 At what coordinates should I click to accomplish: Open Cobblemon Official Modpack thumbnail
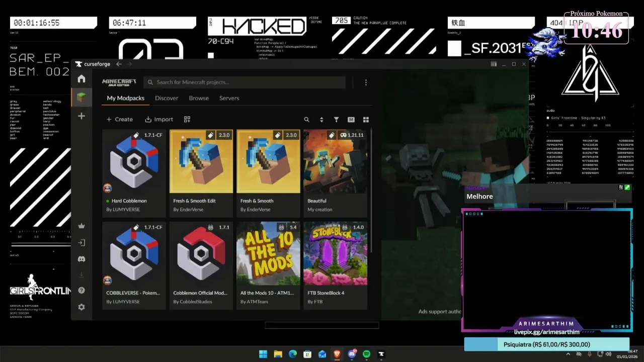click(201, 253)
